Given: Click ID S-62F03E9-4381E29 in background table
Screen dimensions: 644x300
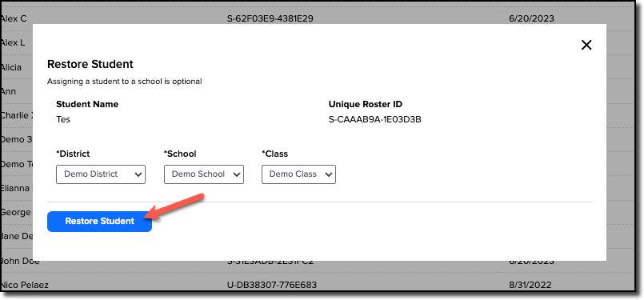Looking at the screenshot, I should coord(270,18).
